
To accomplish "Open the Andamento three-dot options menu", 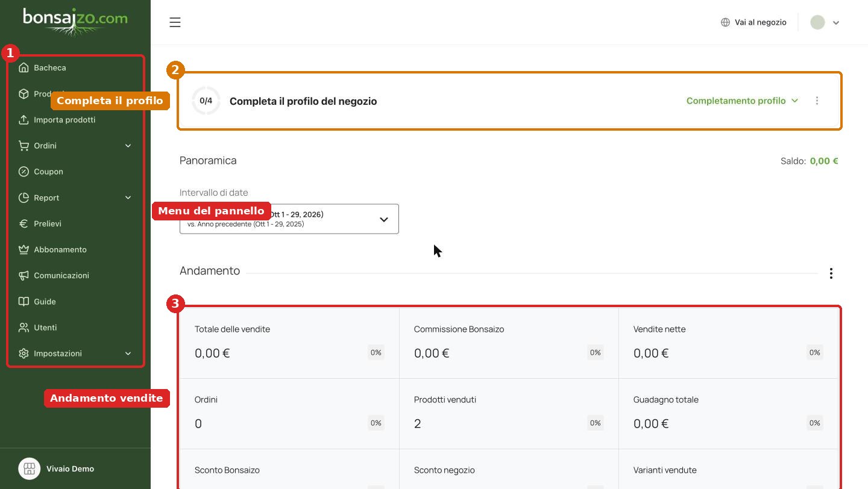I will 831,273.
